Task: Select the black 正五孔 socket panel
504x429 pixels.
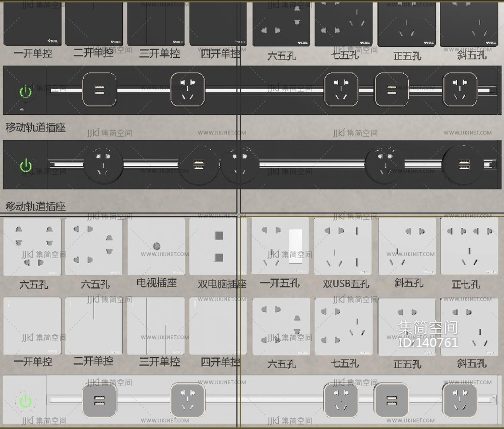Action: click(407, 24)
